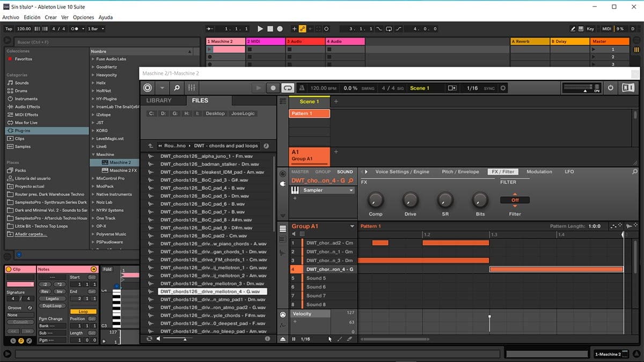Toggle the Ableton clip Loop button
Viewport: 644px width, 362px height.
[x=83, y=312]
